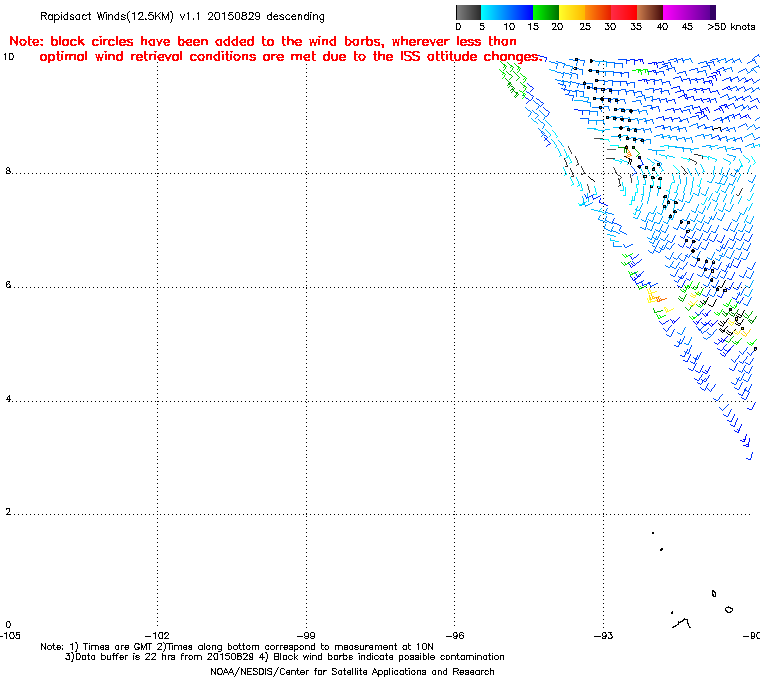Click the longitude axis label '-99'
This screenshot has height=688, width=760.
tap(306, 635)
